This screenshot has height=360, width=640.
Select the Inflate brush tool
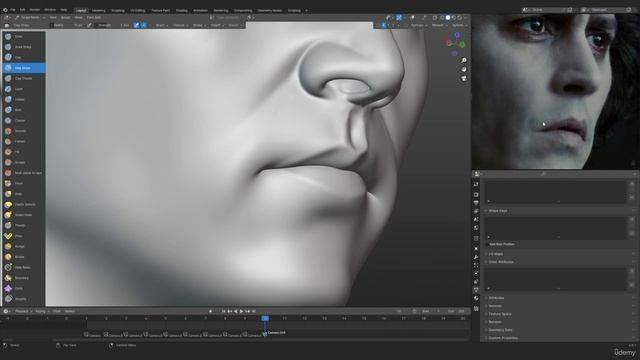pyautogui.click(x=23, y=99)
